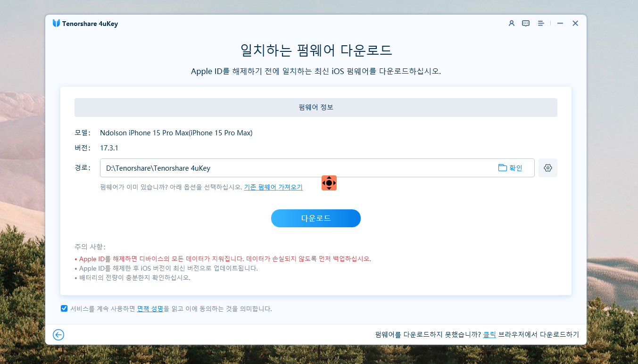Open the gear settings next to path
Viewport: 638px width, 364px height.
tap(548, 168)
